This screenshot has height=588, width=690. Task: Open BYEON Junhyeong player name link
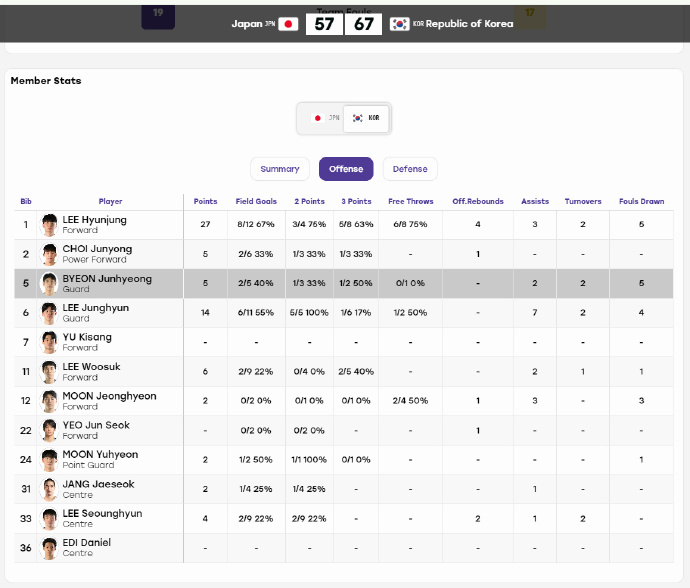tap(107, 279)
